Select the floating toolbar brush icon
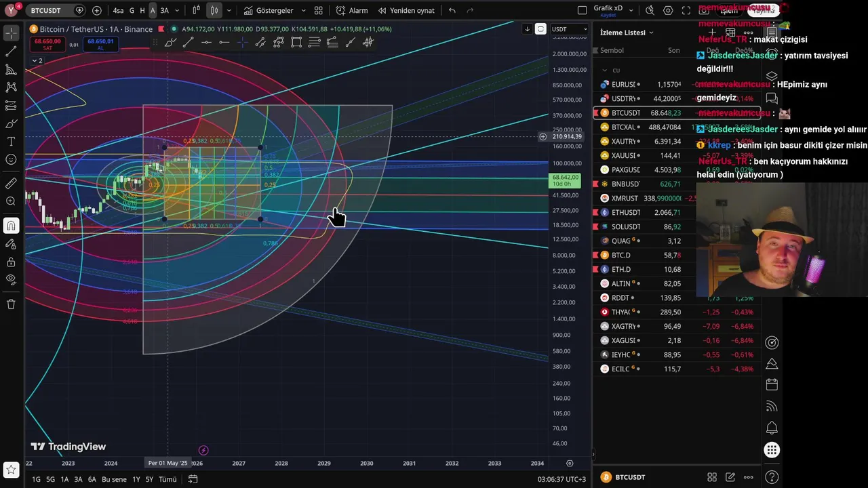The height and width of the screenshot is (488, 868). (x=170, y=42)
